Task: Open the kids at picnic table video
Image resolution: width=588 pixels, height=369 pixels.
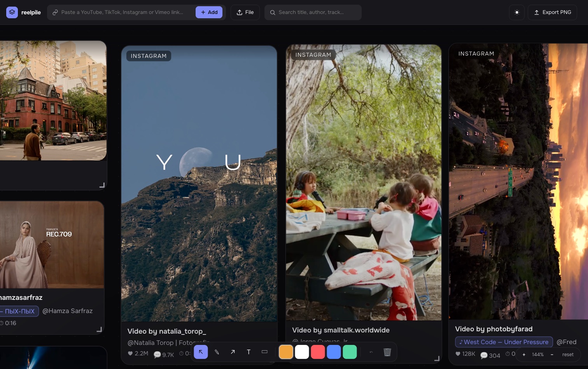Action: coord(364,183)
